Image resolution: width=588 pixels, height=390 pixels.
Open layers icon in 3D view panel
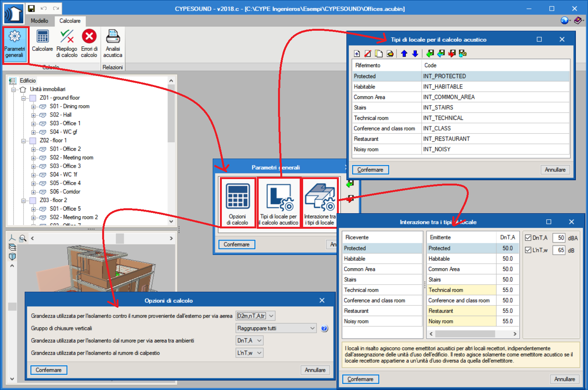12,247
